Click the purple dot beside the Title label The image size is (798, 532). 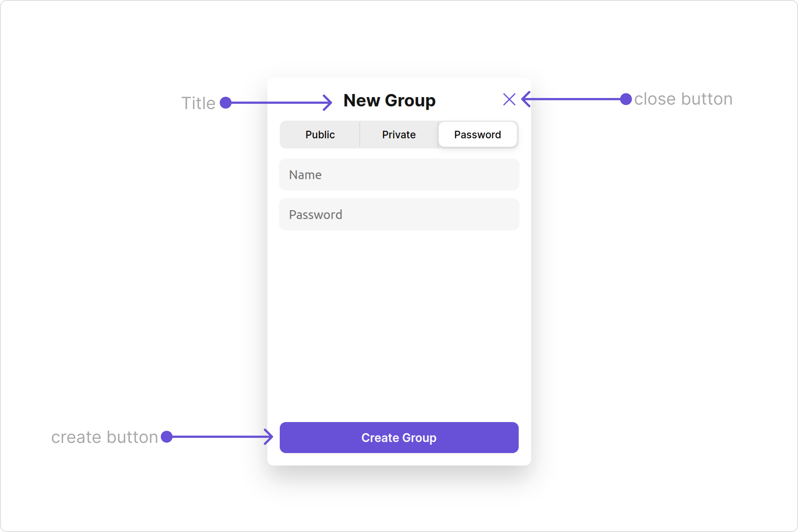pyautogui.click(x=226, y=102)
